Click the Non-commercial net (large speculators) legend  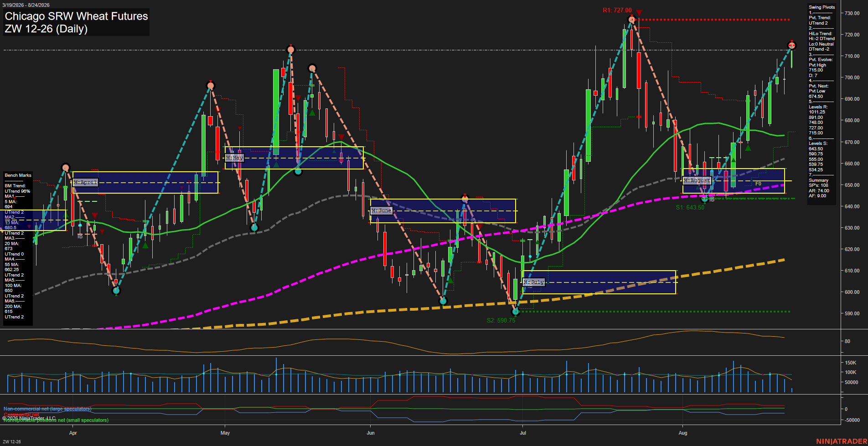[x=47, y=409]
